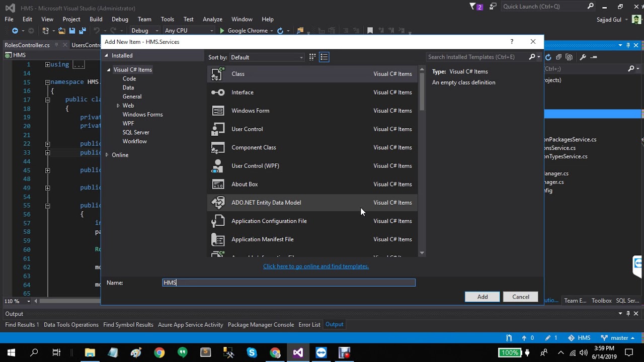Screen dimensions: 644x362
Task: Open the Google Chrome browser target dropdown
Action: 271,31
